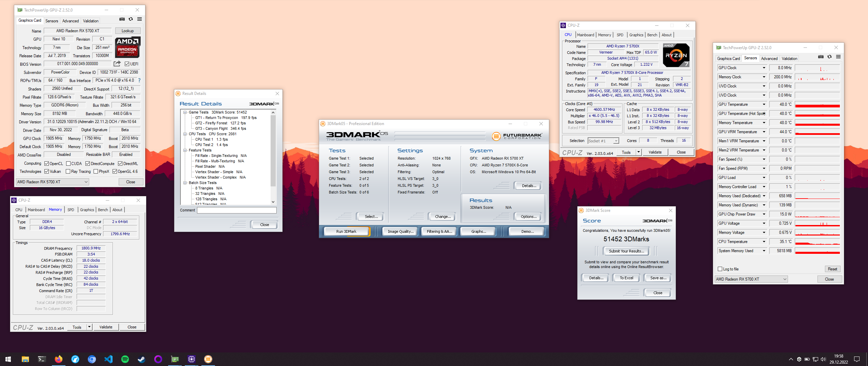868x366 pixels.
Task: Toggle CUDA checkbox
Action: click(x=68, y=164)
